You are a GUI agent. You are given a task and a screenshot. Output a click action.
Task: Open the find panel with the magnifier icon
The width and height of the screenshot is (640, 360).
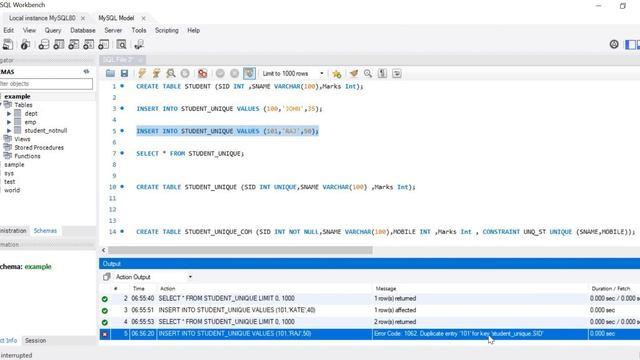pyautogui.click(x=368, y=73)
